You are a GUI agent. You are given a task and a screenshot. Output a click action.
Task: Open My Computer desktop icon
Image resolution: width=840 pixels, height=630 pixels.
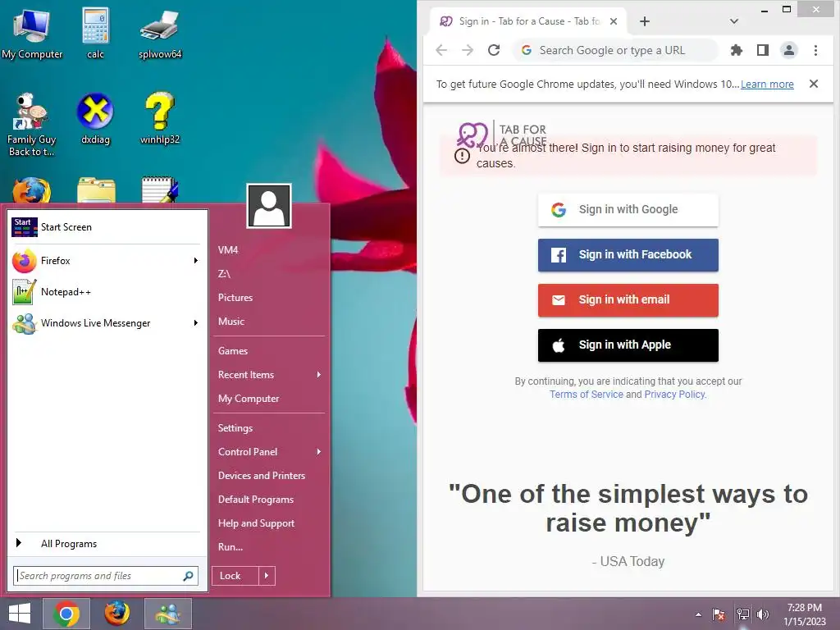click(x=32, y=33)
